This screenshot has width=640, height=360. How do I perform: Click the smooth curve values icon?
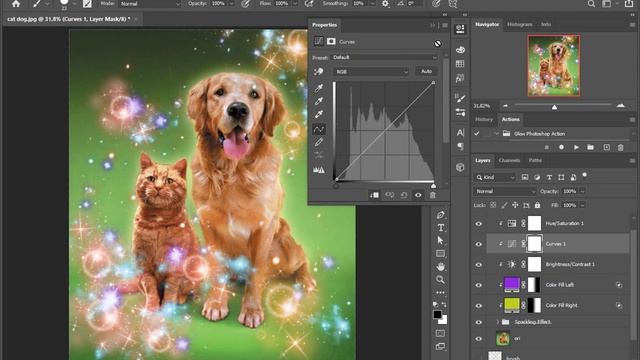[319, 155]
